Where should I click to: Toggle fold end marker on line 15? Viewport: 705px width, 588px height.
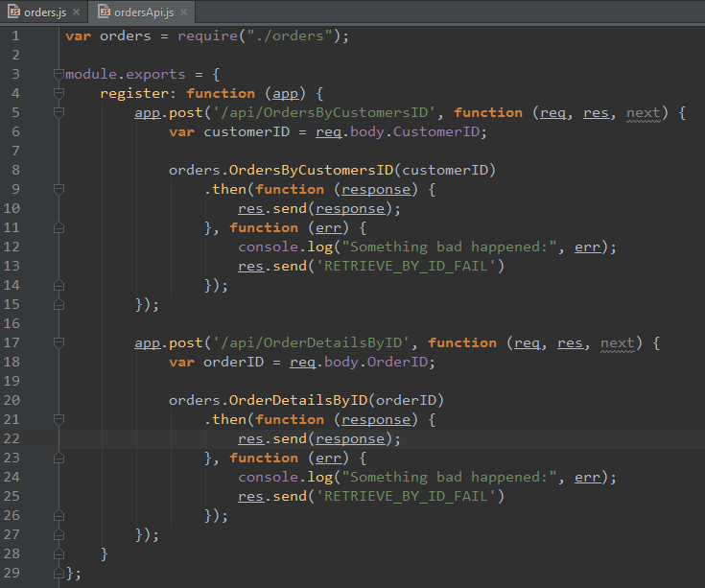59,304
